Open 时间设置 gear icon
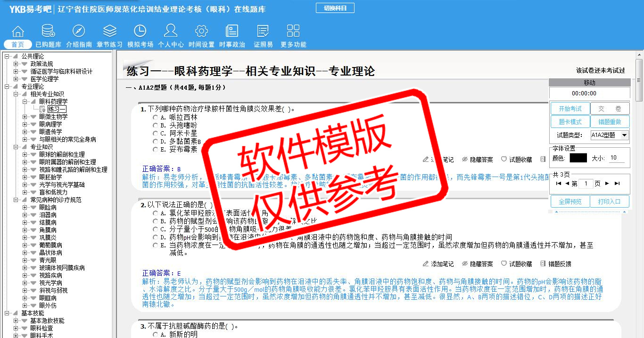Screen dimensions: 644x338 coord(201,32)
